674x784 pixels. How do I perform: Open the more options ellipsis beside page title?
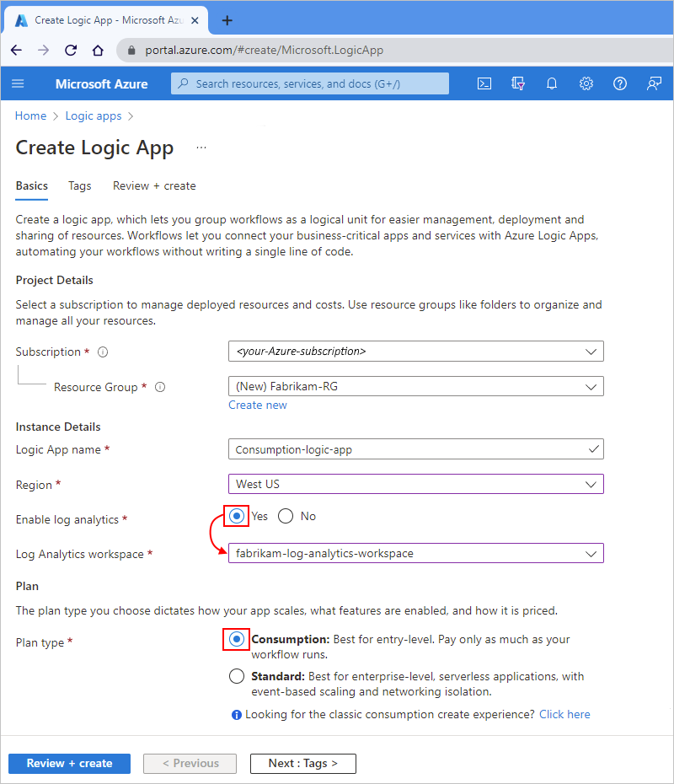coord(201,147)
